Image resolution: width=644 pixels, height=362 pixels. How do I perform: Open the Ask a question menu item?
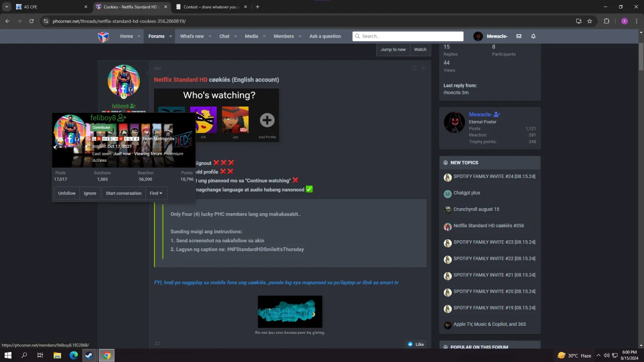click(x=325, y=36)
